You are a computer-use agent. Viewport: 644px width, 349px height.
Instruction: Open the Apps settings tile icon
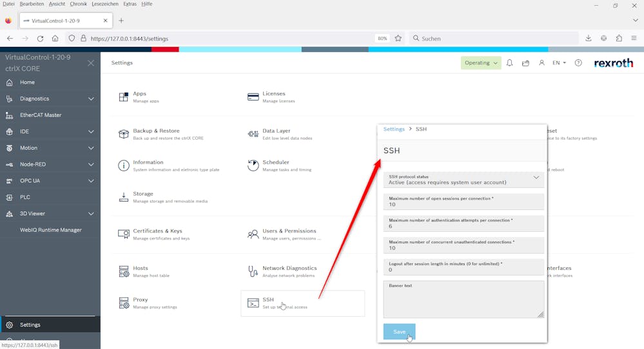click(x=124, y=97)
